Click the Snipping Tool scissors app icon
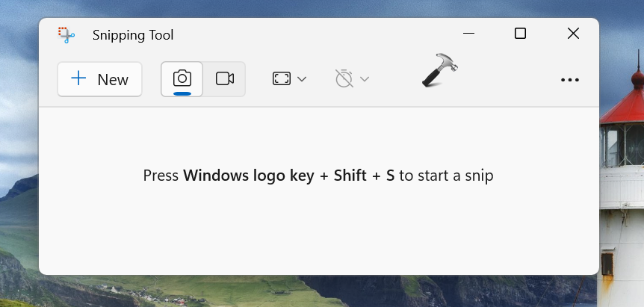 [66, 34]
